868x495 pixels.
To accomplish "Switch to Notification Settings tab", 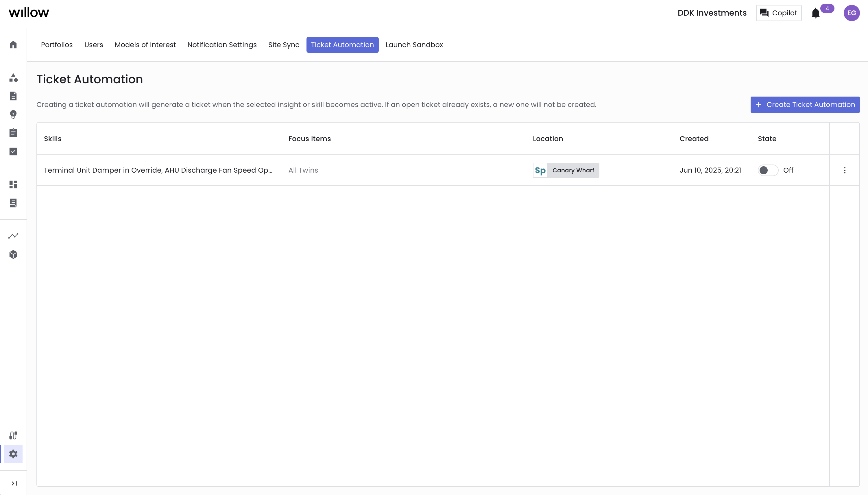I will [222, 45].
